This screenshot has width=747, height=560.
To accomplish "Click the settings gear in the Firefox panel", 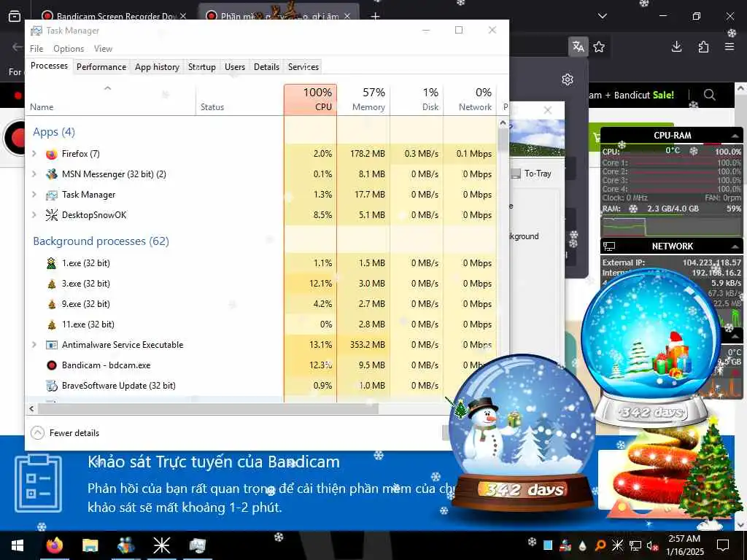I will [x=567, y=79].
